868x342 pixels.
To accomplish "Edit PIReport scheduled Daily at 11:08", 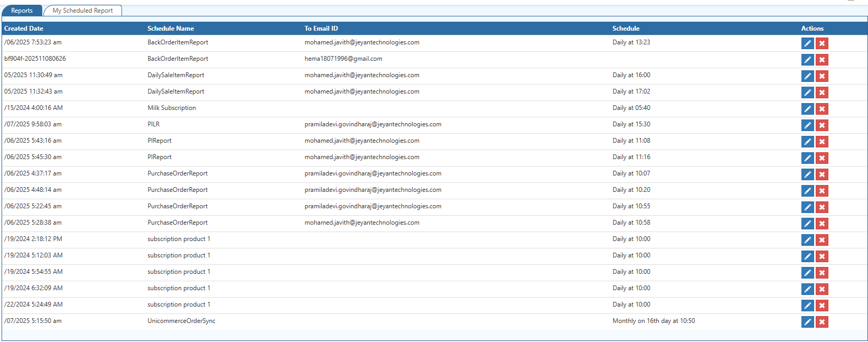I will [x=807, y=142].
